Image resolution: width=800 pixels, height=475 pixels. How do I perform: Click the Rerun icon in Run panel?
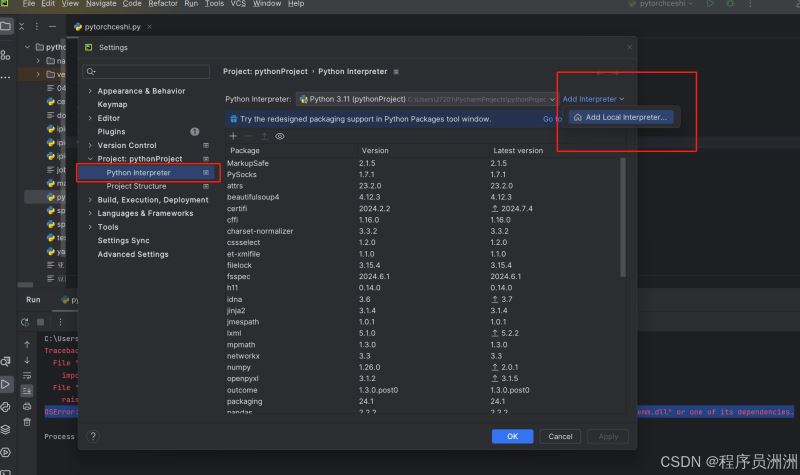click(25, 322)
